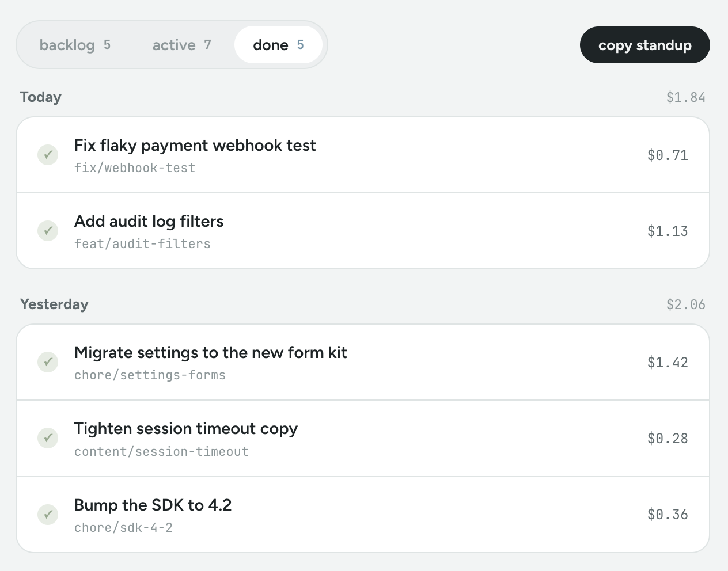Open the Fix flaky payment webhook test task
728x571 pixels.
[363, 155]
